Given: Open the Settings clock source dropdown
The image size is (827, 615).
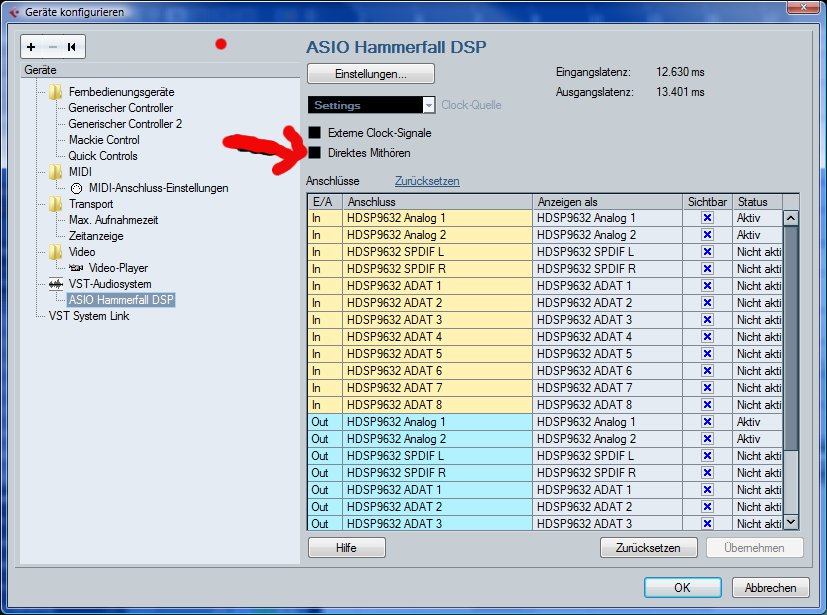Looking at the screenshot, I should (371, 105).
